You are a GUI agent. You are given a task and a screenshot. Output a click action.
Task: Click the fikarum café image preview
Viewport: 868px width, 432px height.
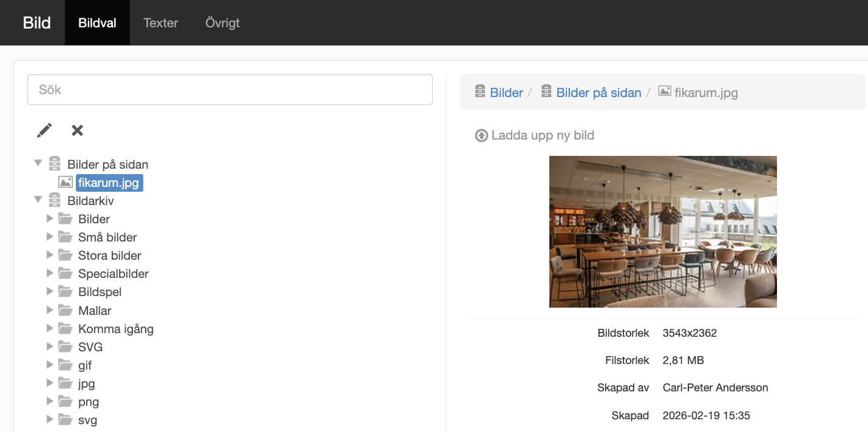point(663,232)
